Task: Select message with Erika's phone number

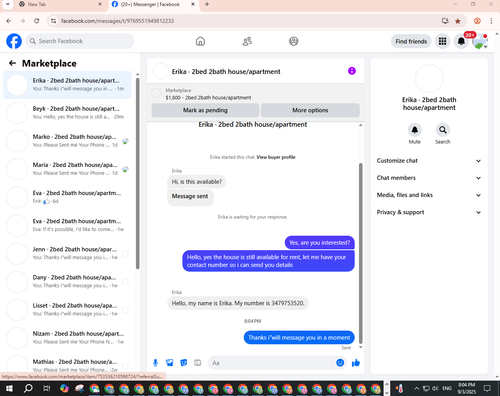Action: tap(238, 303)
